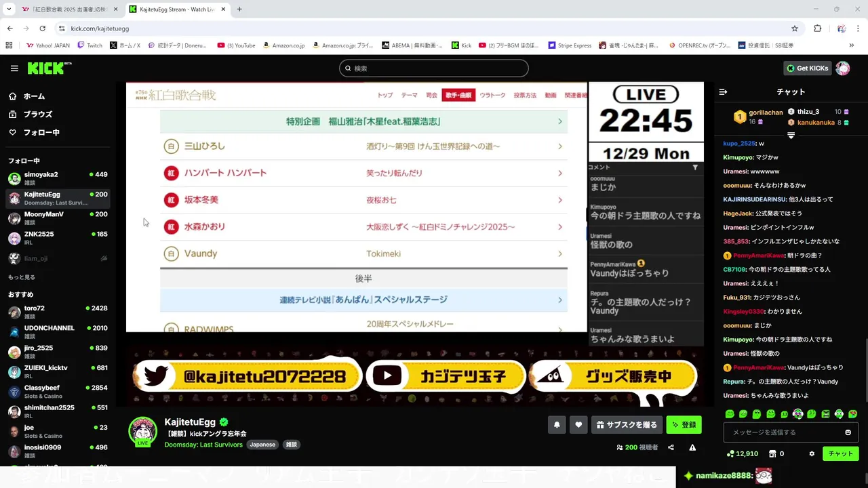868x488 pixels.
Task: Click the heart follow button
Action: click(578, 425)
